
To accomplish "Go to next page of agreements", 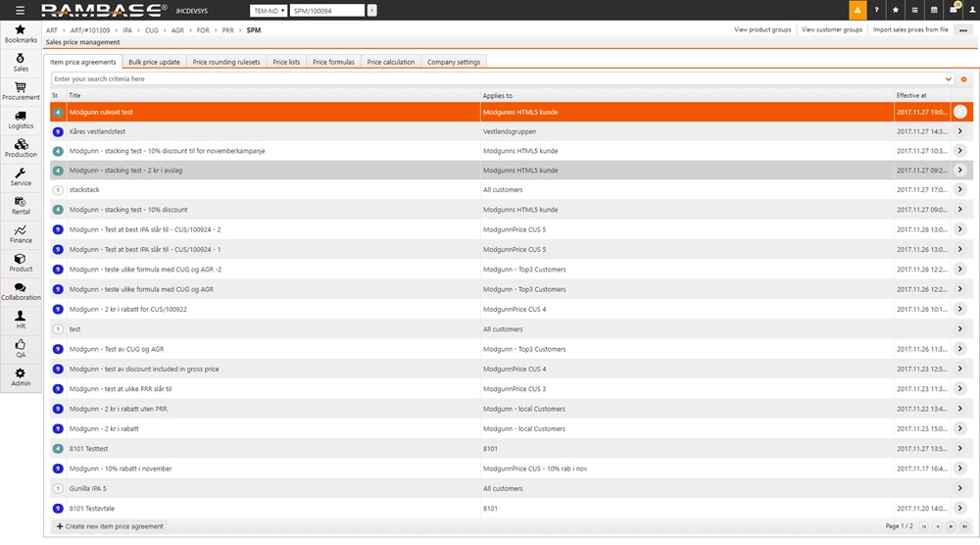I will (951, 526).
